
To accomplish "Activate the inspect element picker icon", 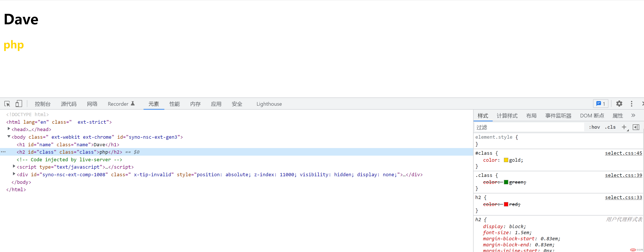I will pos(7,104).
